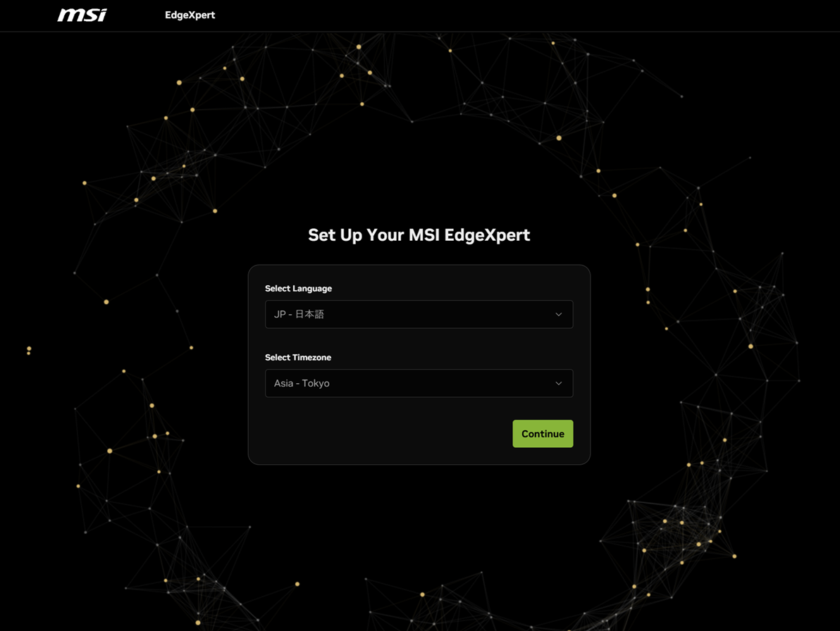Open the Select Timezone dropdown showing Asia - Tokyo
Image resolution: width=840 pixels, height=631 pixels.
(x=419, y=383)
